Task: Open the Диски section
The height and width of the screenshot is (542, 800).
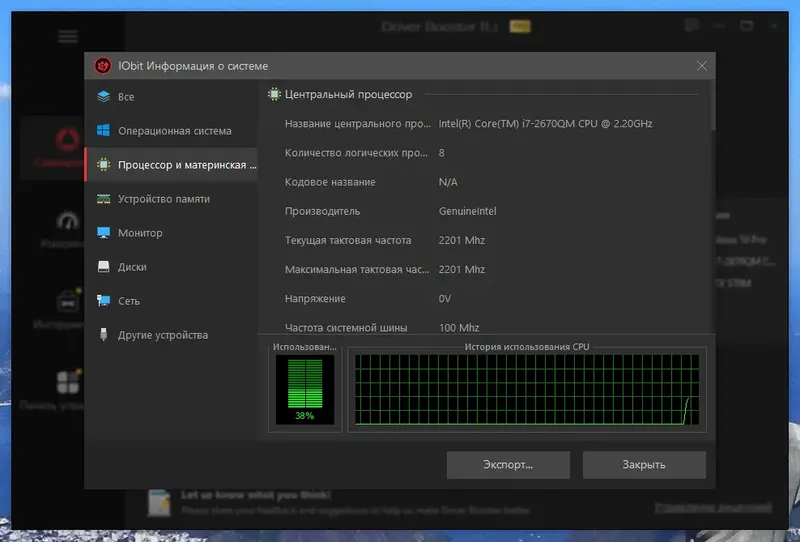Action: point(171,266)
